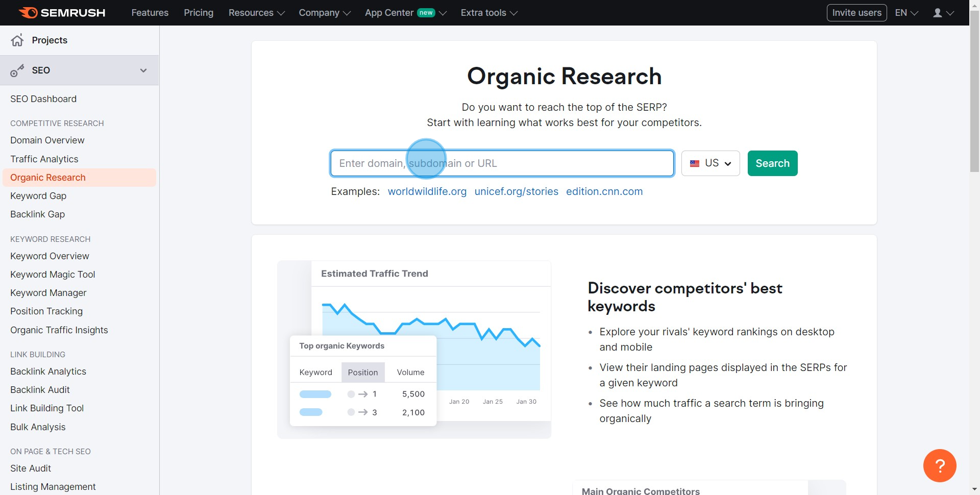The height and width of the screenshot is (495, 980).
Task: Open Site Audit
Action: tap(31, 468)
